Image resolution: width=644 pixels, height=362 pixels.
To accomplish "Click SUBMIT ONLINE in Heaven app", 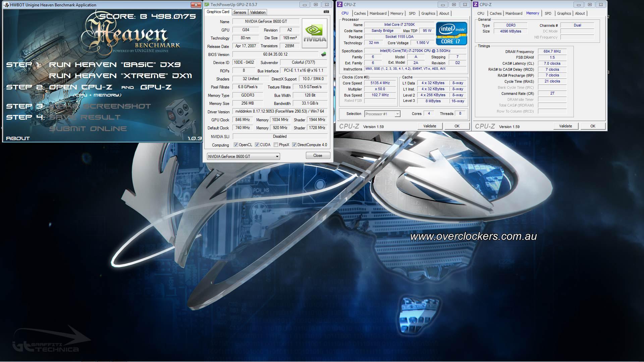I will 88,128.
